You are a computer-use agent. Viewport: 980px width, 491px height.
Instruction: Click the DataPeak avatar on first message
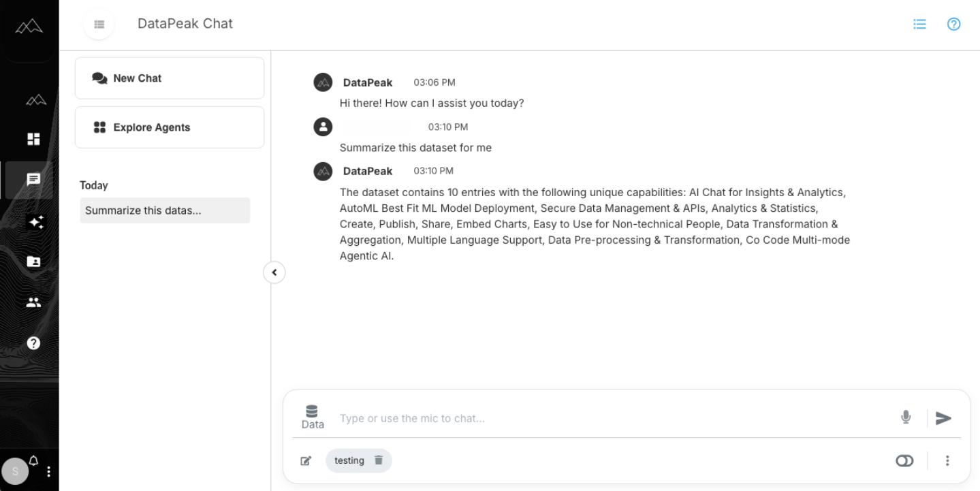pos(323,82)
